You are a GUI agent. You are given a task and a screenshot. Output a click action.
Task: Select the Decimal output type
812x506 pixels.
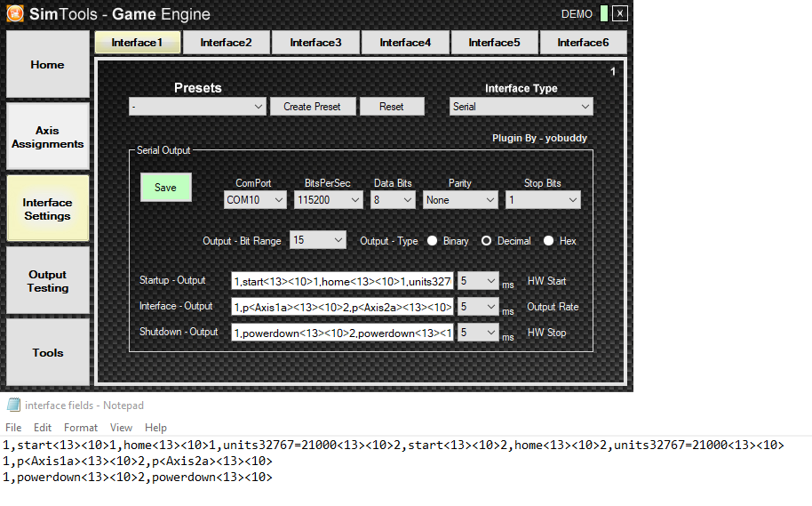pyautogui.click(x=486, y=241)
